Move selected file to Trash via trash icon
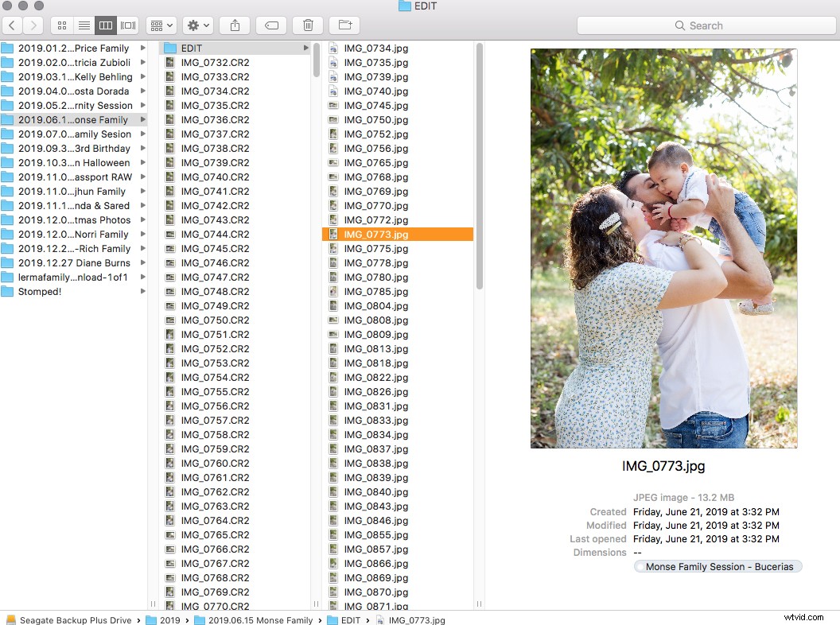The height and width of the screenshot is (625, 840). pyautogui.click(x=307, y=25)
